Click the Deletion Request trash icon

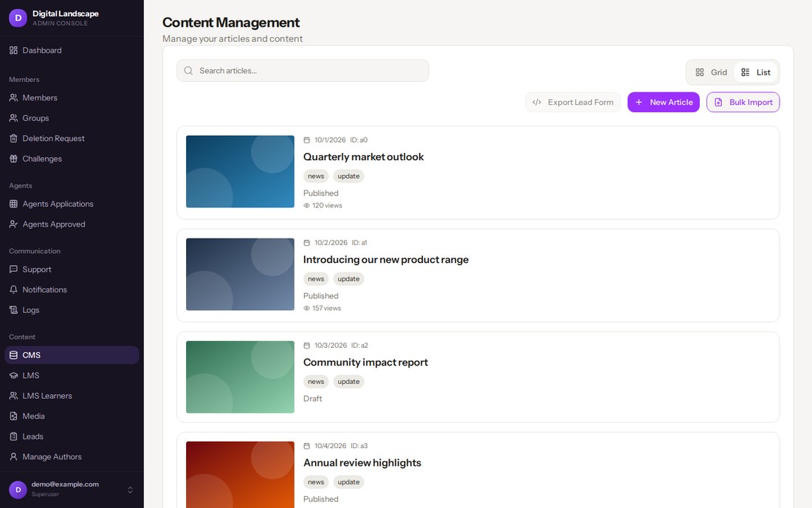[13, 138]
